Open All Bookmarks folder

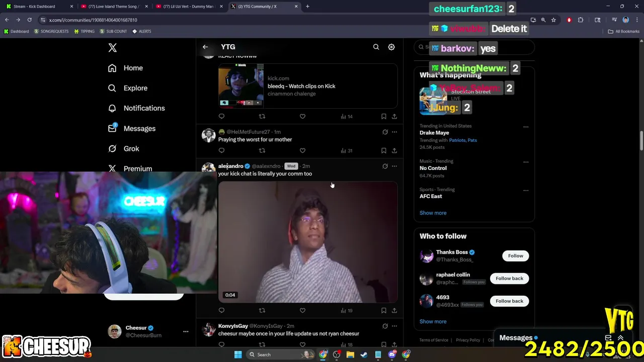pos(624,31)
